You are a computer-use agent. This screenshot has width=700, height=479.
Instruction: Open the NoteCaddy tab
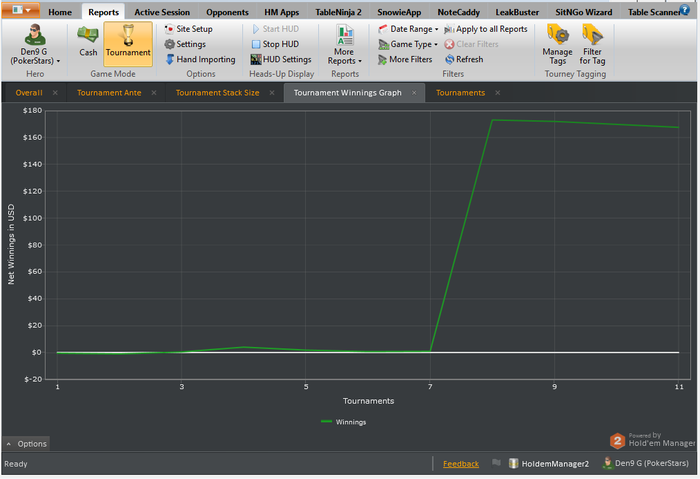point(458,12)
